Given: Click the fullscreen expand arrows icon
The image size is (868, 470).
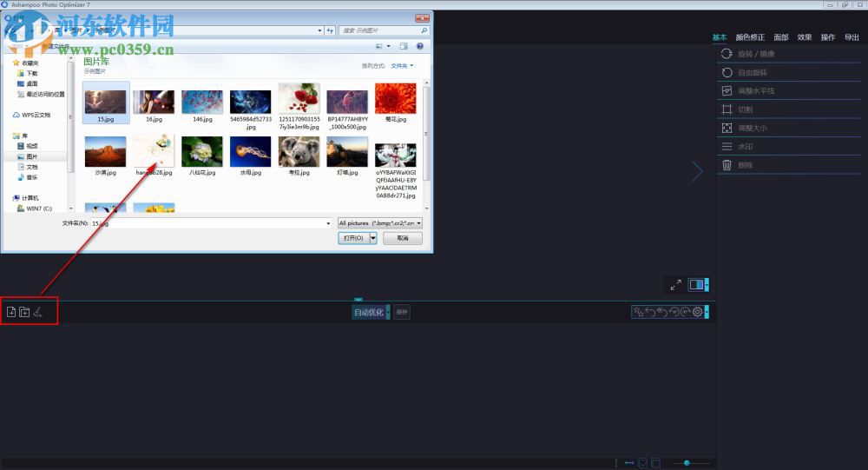Looking at the screenshot, I should point(675,285).
